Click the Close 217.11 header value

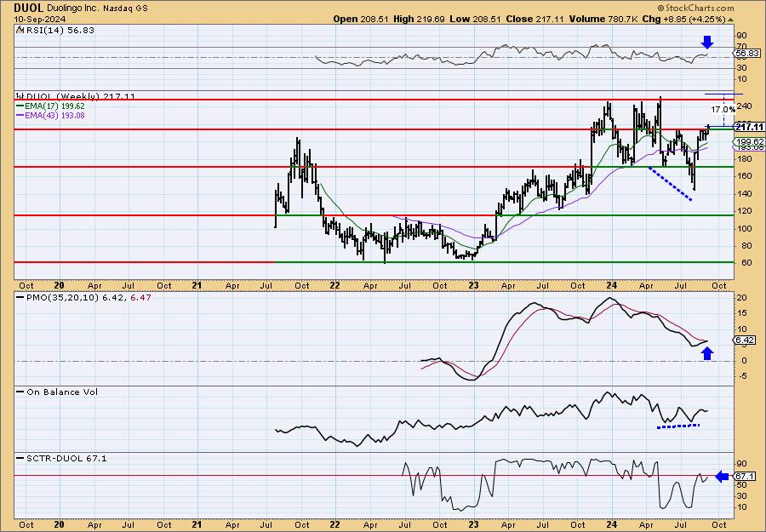(535, 19)
